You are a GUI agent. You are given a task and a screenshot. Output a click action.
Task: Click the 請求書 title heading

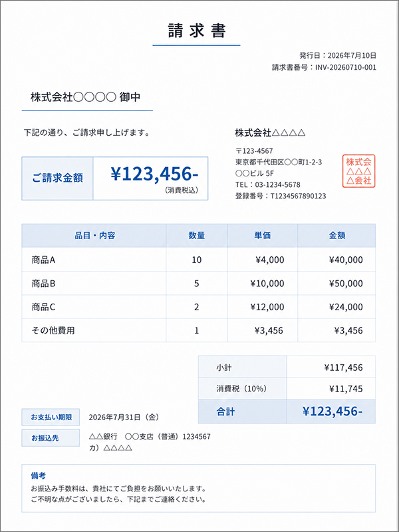click(197, 31)
